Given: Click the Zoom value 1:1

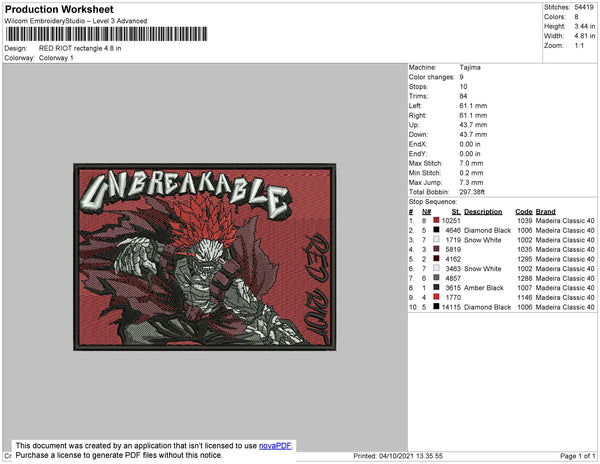Looking at the screenshot, I should (579, 46).
